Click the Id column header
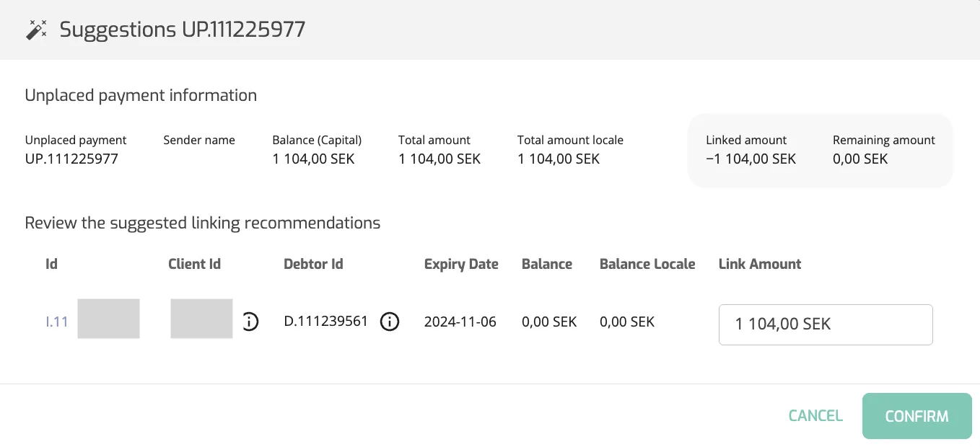The width and height of the screenshot is (980, 447). [x=51, y=264]
